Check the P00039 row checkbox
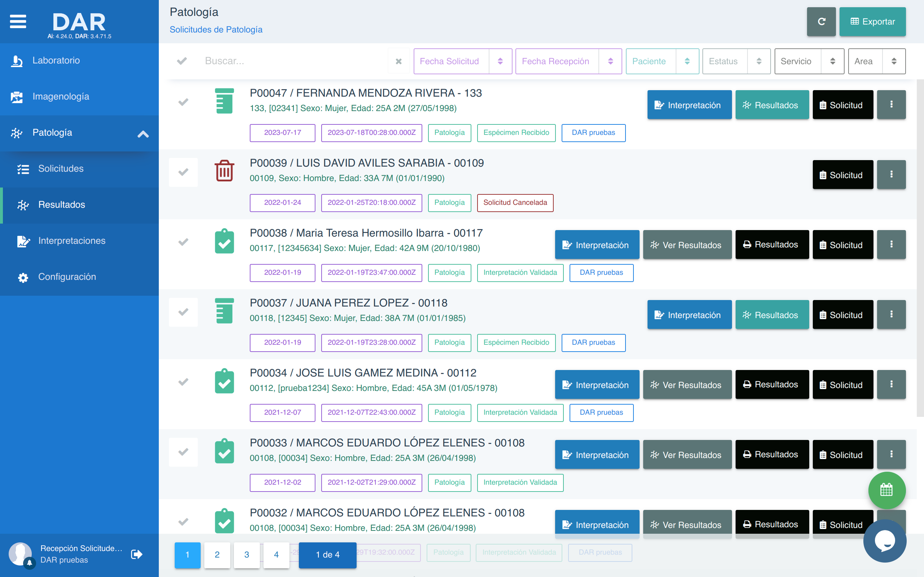Viewport: 924px width, 577px height. click(183, 172)
